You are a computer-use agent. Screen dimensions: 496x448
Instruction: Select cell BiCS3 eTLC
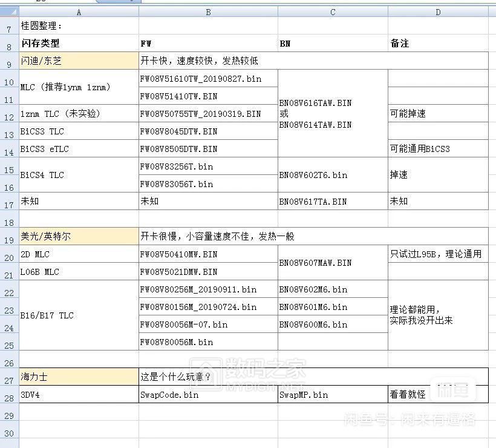coord(79,148)
